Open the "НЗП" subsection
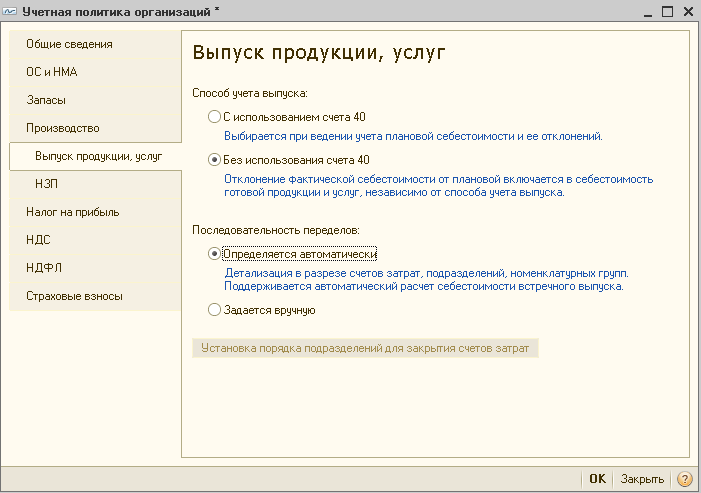 (95, 184)
